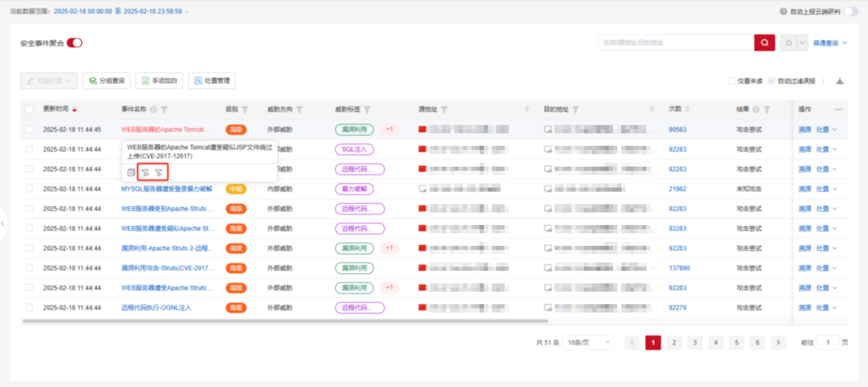This screenshot has width=868, height=387.
Task: Click the help icon beside 自动上报云端研判
Action: tap(783, 11)
